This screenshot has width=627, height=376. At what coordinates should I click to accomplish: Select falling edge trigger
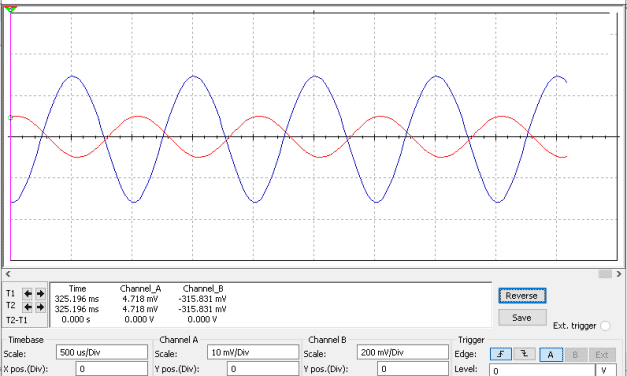pos(524,354)
